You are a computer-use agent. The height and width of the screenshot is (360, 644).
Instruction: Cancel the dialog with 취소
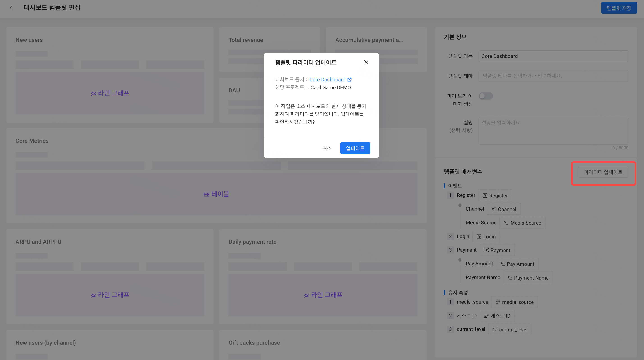327,148
